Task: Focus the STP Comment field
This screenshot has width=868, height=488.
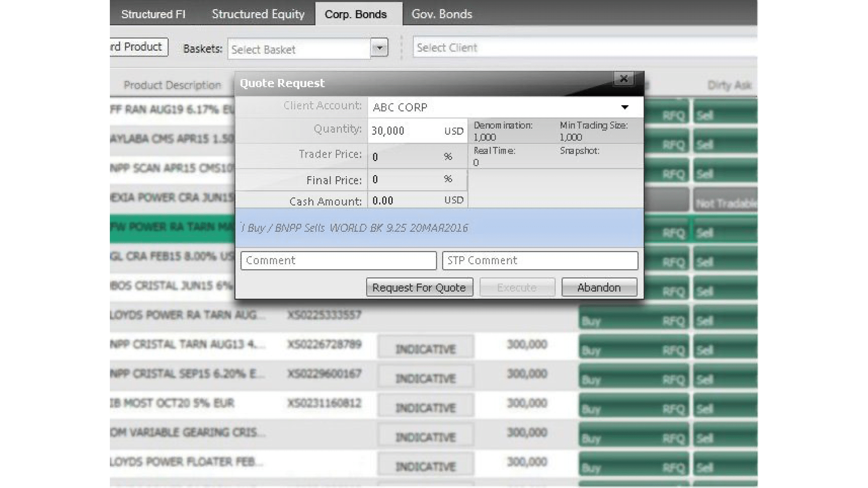Action: [540, 261]
